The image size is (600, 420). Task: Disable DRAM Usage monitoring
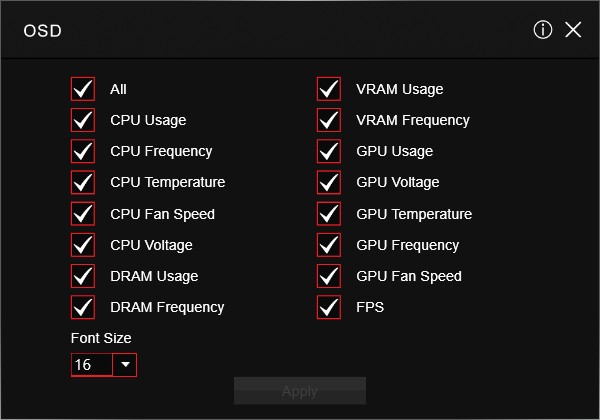pyautogui.click(x=83, y=276)
